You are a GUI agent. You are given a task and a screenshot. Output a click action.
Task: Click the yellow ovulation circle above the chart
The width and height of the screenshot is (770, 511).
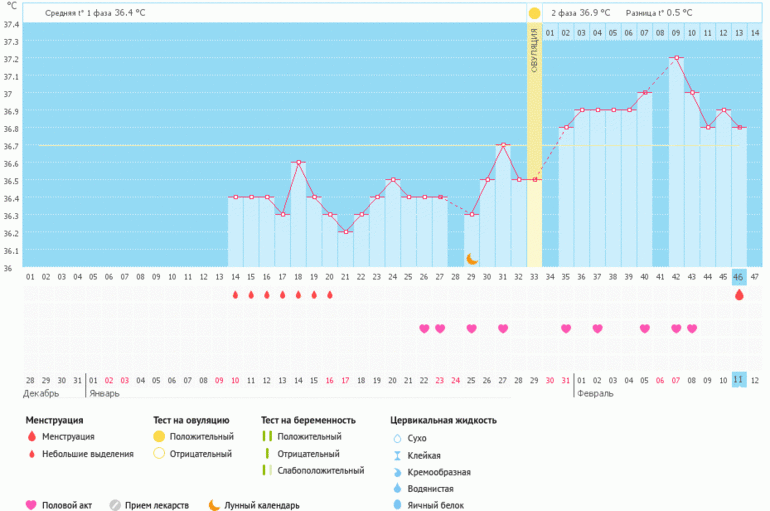tap(534, 13)
